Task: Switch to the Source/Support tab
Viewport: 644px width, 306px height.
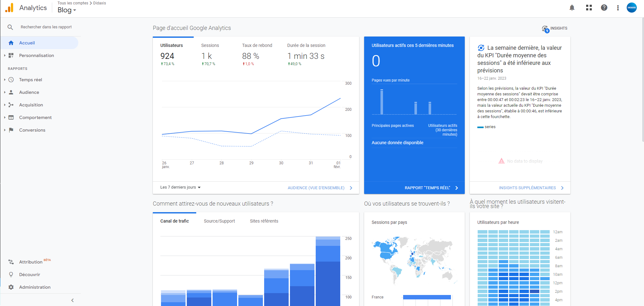Action: click(219, 221)
